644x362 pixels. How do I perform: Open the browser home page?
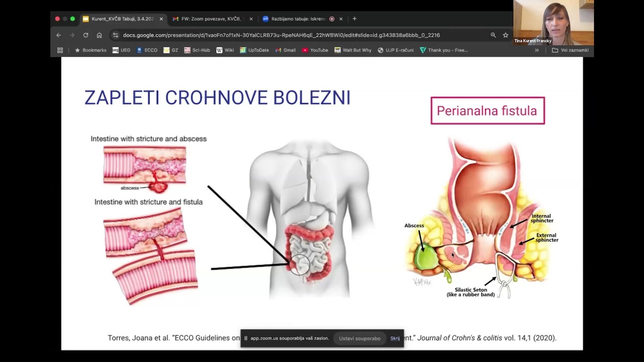99,35
